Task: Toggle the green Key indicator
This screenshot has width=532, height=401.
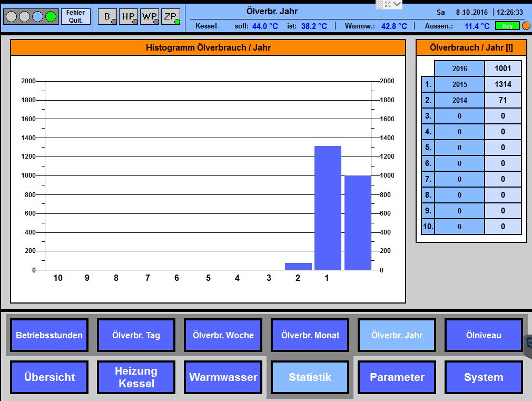Action: tap(507, 26)
